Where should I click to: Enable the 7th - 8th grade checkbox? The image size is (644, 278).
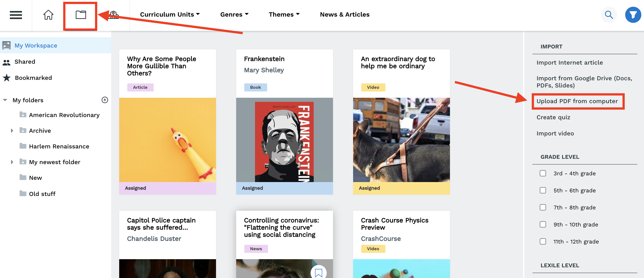click(x=543, y=207)
